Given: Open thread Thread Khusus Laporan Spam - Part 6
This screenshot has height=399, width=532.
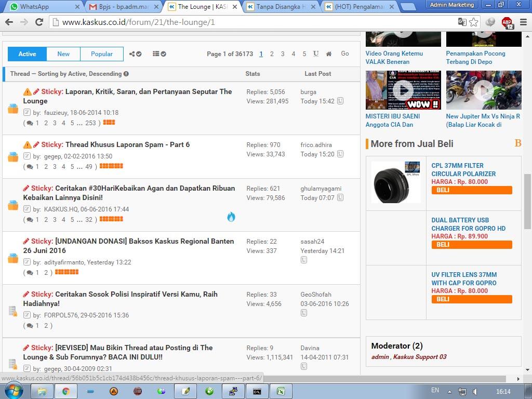Looking at the screenshot, I should [x=128, y=144].
